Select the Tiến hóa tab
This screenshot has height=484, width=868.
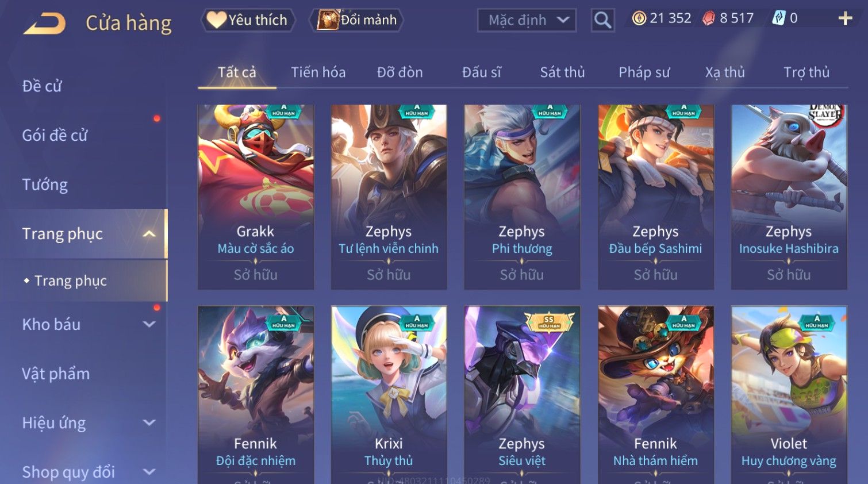tap(318, 72)
